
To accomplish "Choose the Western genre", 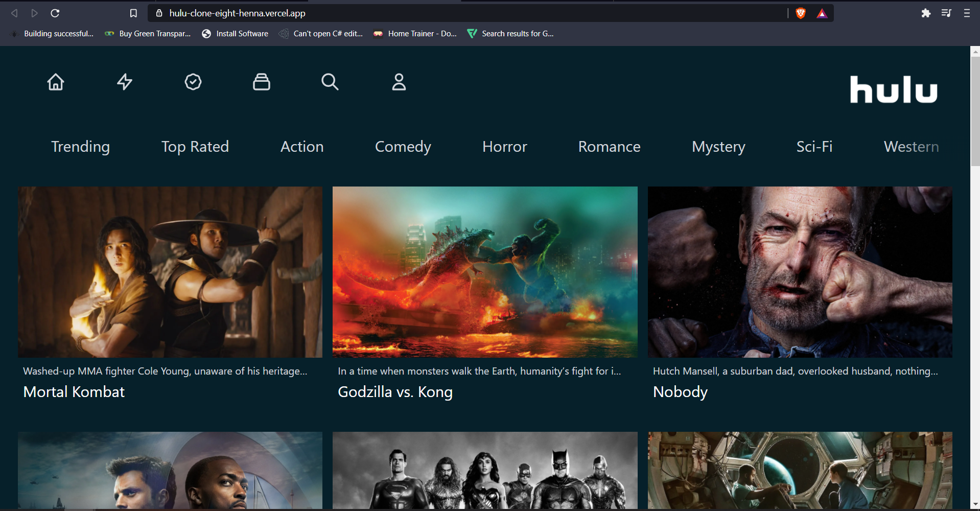I will pyautogui.click(x=912, y=147).
